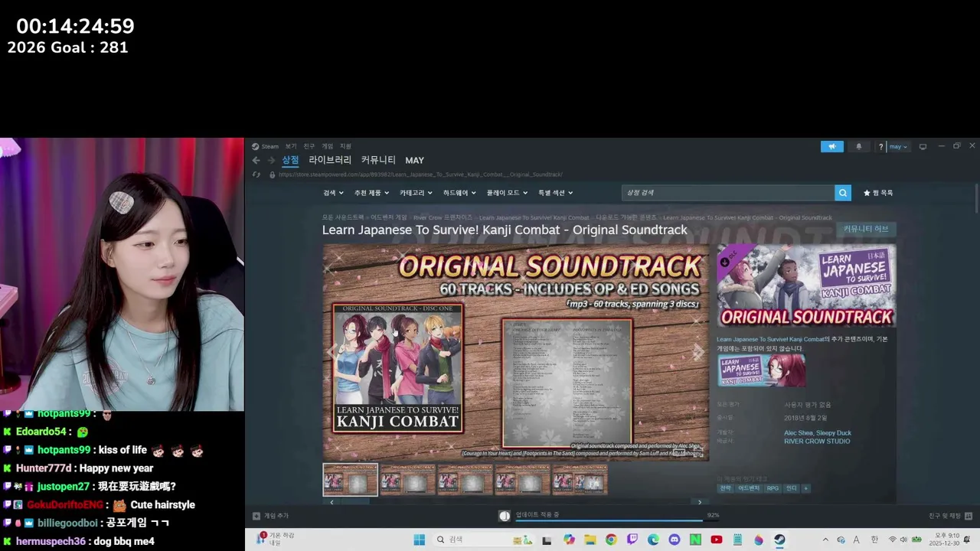The height and width of the screenshot is (551, 980).
Task: Expand the 특별 섹션 dropdown
Action: click(x=555, y=193)
